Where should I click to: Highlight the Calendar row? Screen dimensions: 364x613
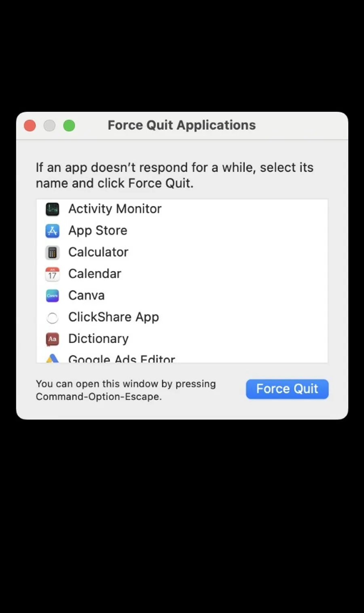point(95,274)
